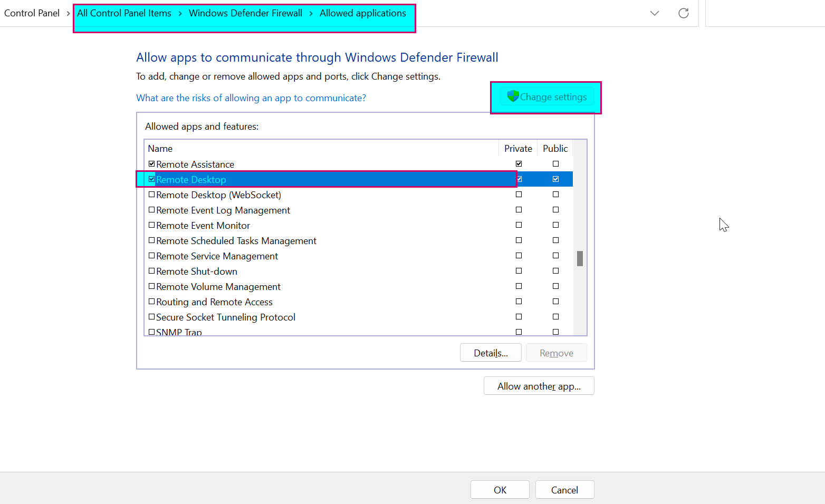This screenshot has width=825, height=504.
Task: Refresh the address bar with reload icon
Action: [684, 13]
